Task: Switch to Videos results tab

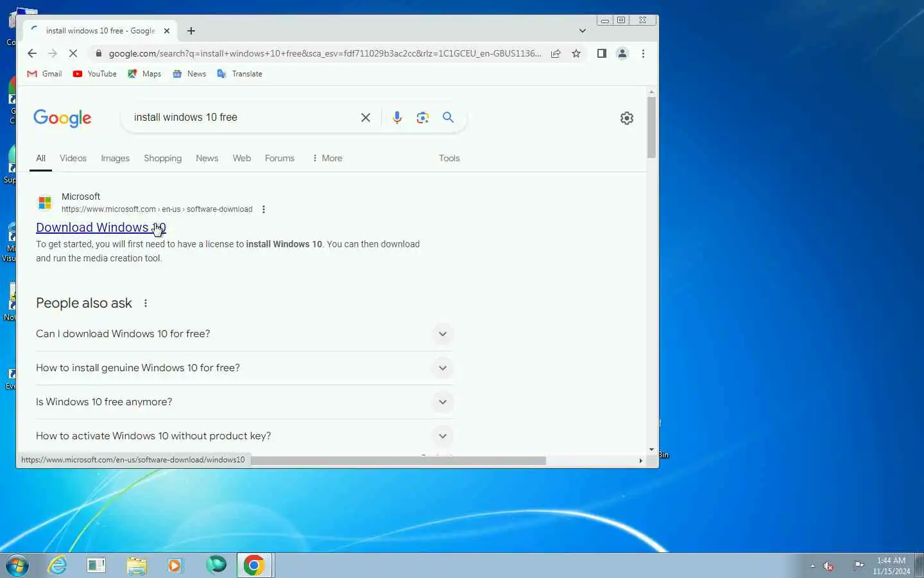Action: point(73,159)
